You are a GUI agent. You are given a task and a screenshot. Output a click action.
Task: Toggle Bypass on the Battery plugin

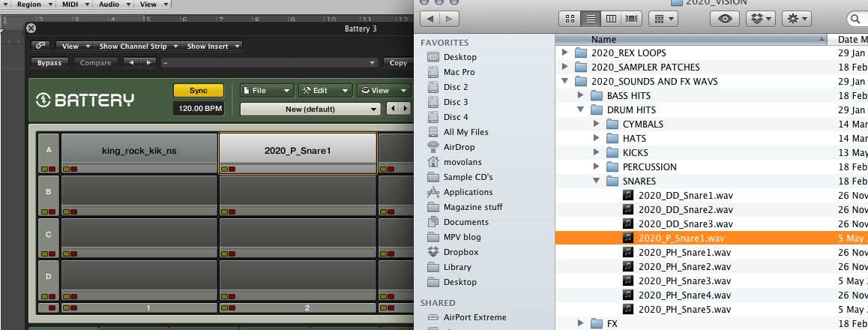tap(49, 62)
